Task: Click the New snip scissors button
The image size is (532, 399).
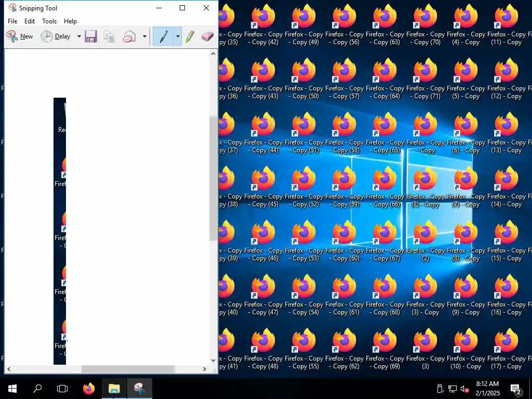Action: [20, 36]
